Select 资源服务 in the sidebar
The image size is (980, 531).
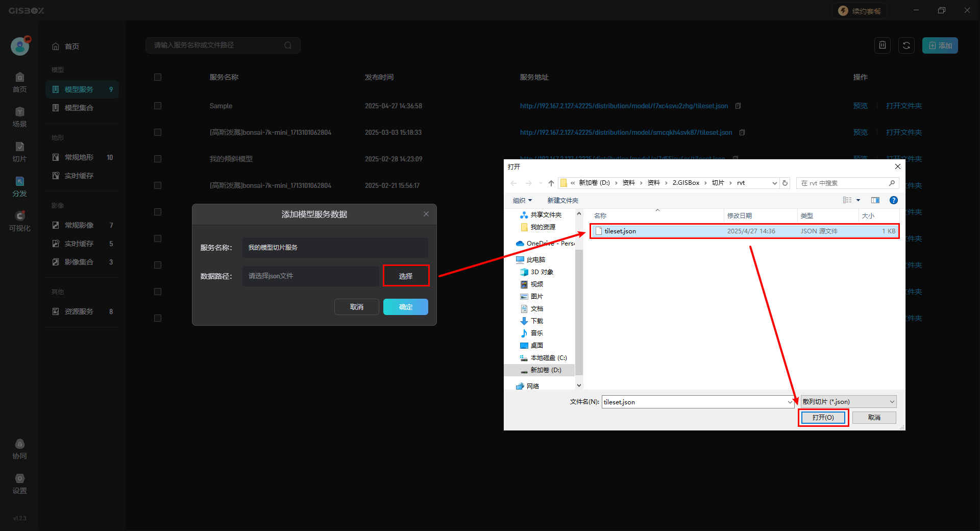[x=82, y=311]
